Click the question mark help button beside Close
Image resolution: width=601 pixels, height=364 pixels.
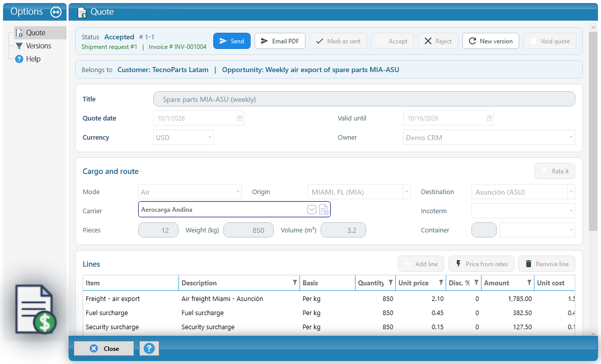coord(149,348)
